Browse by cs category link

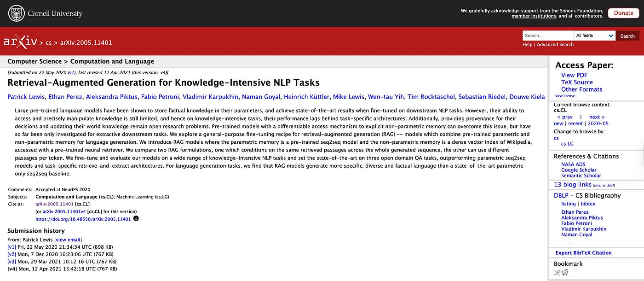click(556, 138)
